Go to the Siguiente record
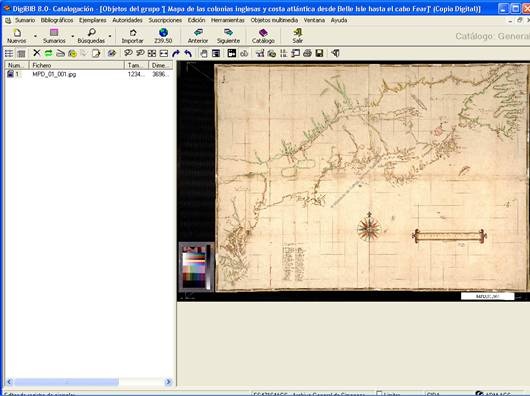 coord(228,36)
